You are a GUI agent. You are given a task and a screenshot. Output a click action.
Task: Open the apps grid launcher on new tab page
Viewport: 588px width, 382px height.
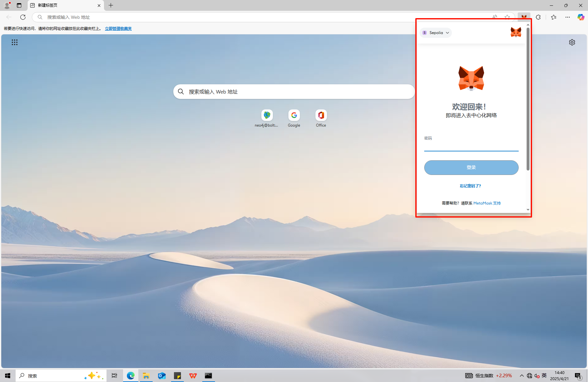(15, 42)
